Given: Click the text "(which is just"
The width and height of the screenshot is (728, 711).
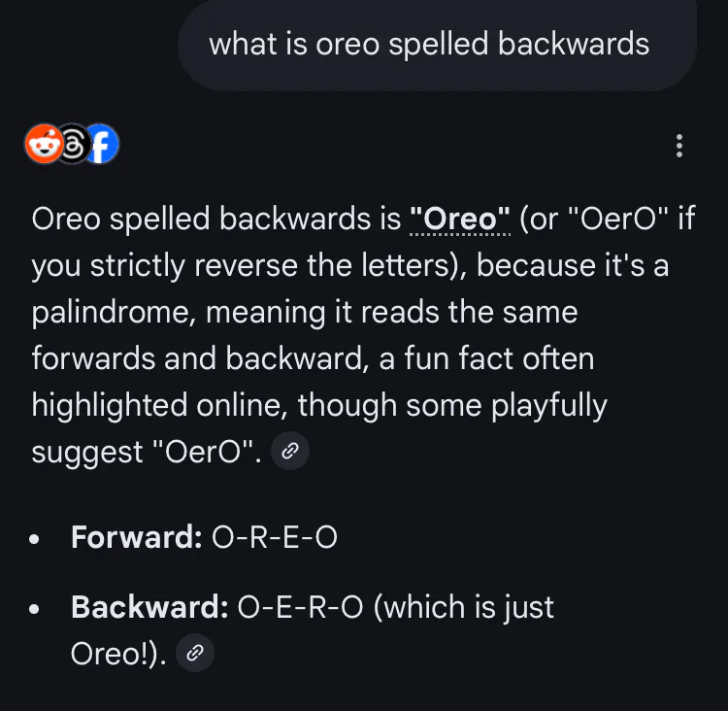Looking at the screenshot, I should pos(463,608).
